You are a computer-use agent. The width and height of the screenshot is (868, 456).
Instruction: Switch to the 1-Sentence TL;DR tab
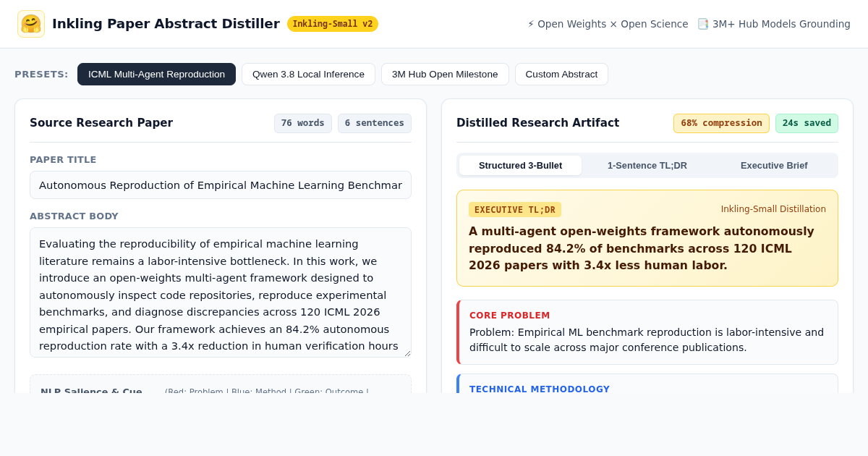coord(647,165)
